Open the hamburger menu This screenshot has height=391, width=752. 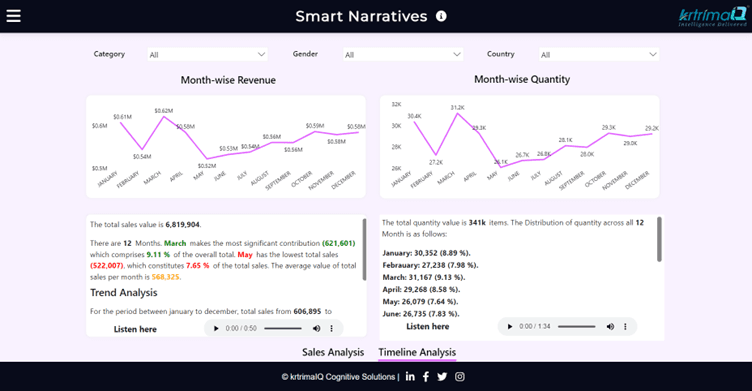click(x=13, y=16)
